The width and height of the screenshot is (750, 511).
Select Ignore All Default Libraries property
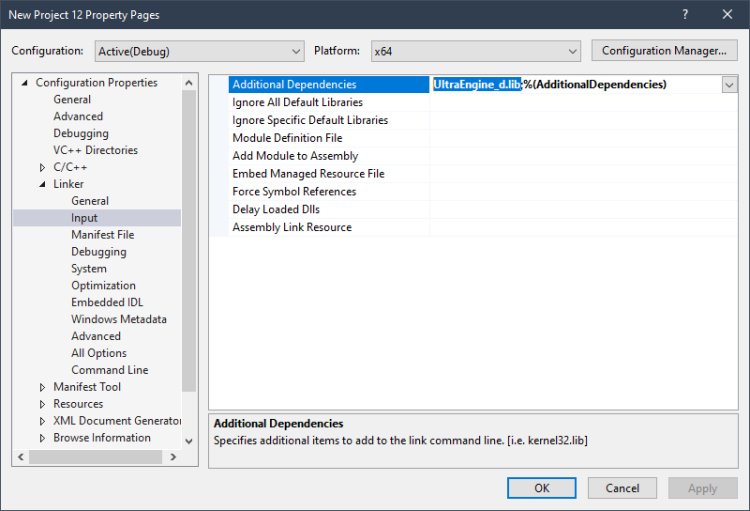click(297, 102)
